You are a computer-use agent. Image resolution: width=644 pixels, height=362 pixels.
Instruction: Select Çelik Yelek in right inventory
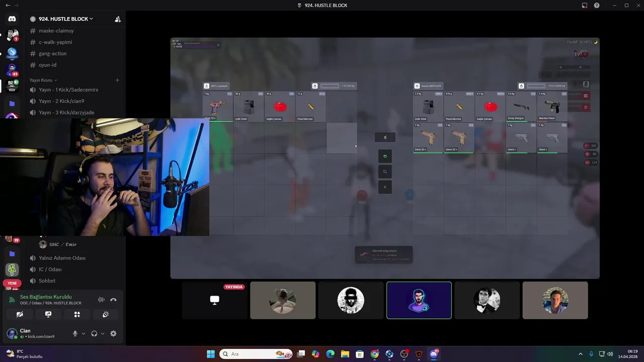click(x=428, y=107)
